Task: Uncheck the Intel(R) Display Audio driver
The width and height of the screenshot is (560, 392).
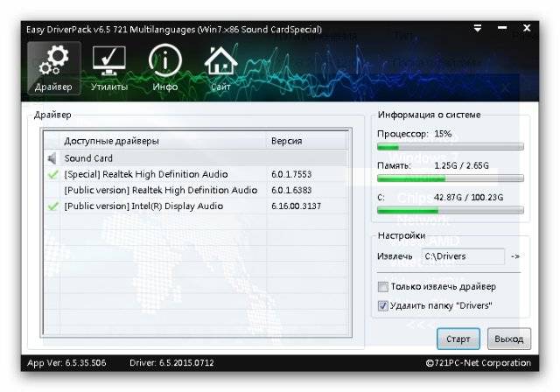Action: pos(52,206)
